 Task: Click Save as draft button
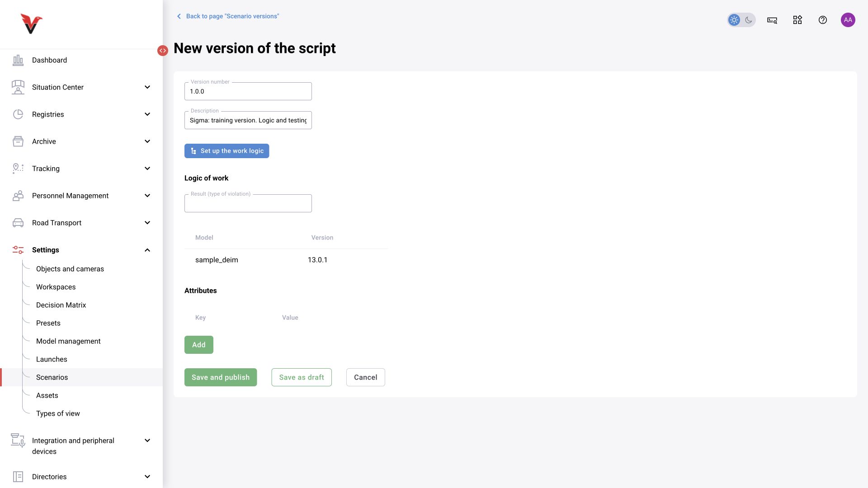(302, 377)
